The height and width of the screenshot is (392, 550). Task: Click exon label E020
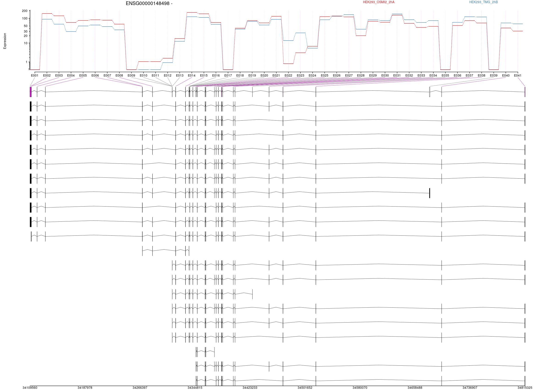[264, 76]
